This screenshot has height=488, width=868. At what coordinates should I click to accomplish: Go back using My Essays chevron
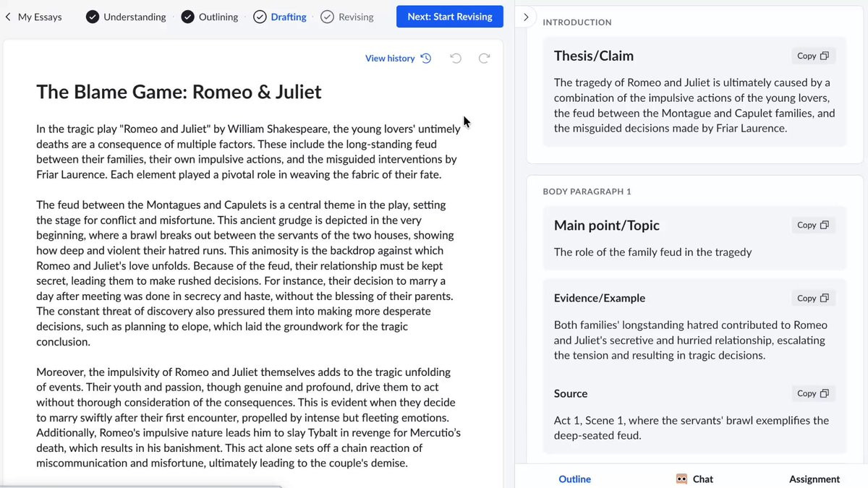coord(8,17)
